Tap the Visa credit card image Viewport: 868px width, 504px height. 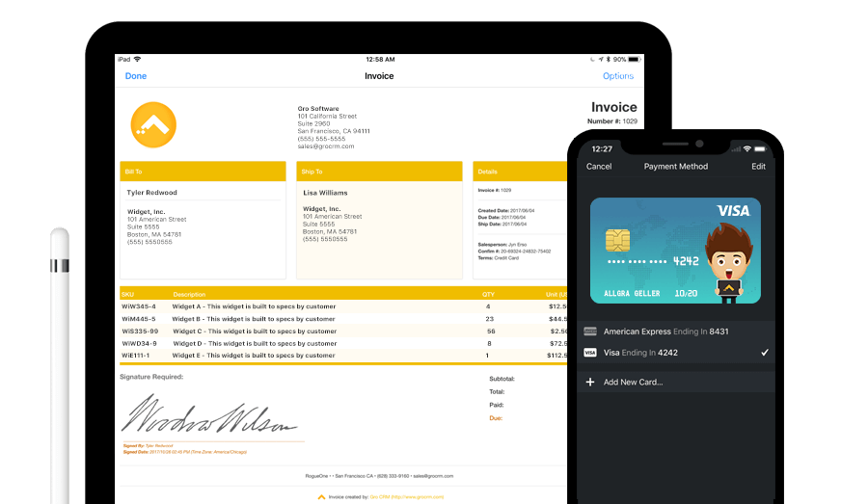(675, 251)
